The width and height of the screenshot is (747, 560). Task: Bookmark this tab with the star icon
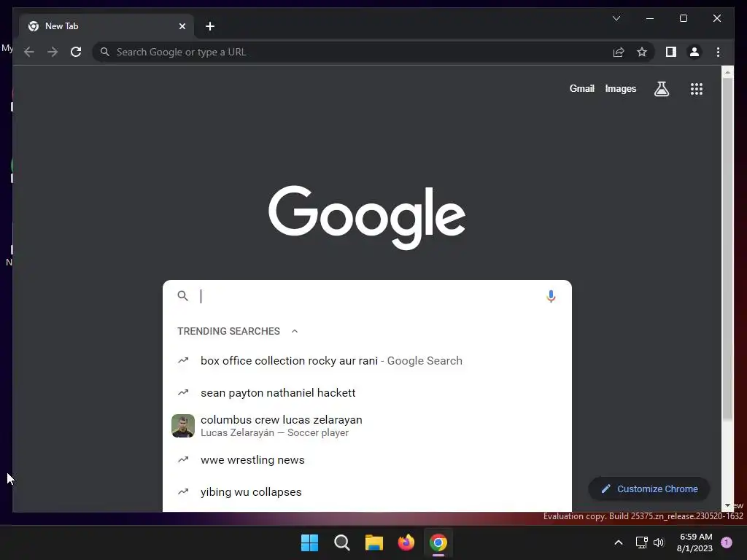point(642,52)
